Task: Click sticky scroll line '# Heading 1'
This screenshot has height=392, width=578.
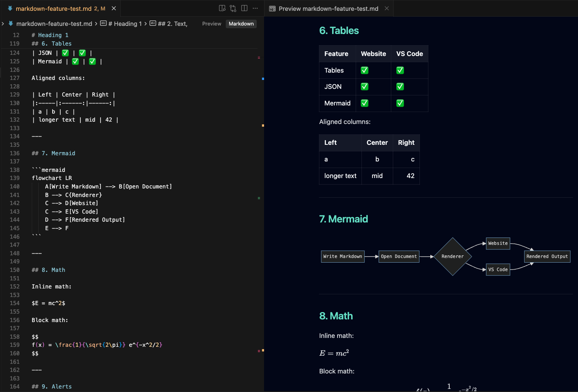Action: coord(50,35)
